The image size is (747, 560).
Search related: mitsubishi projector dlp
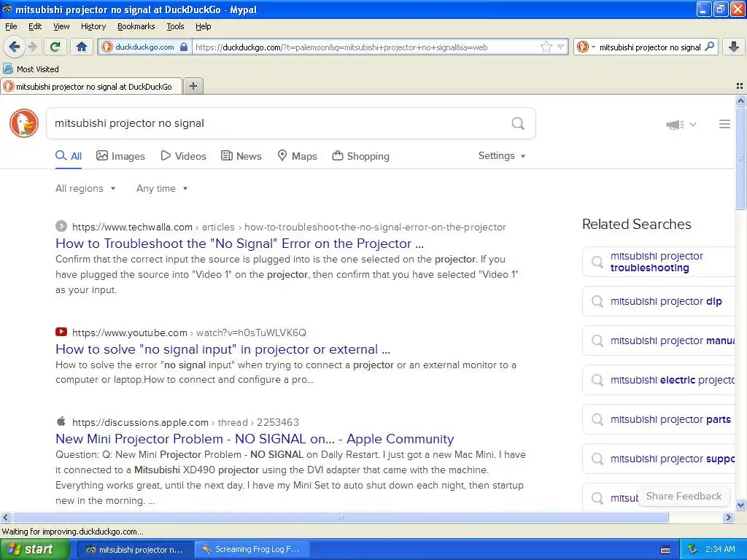[659, 301]
